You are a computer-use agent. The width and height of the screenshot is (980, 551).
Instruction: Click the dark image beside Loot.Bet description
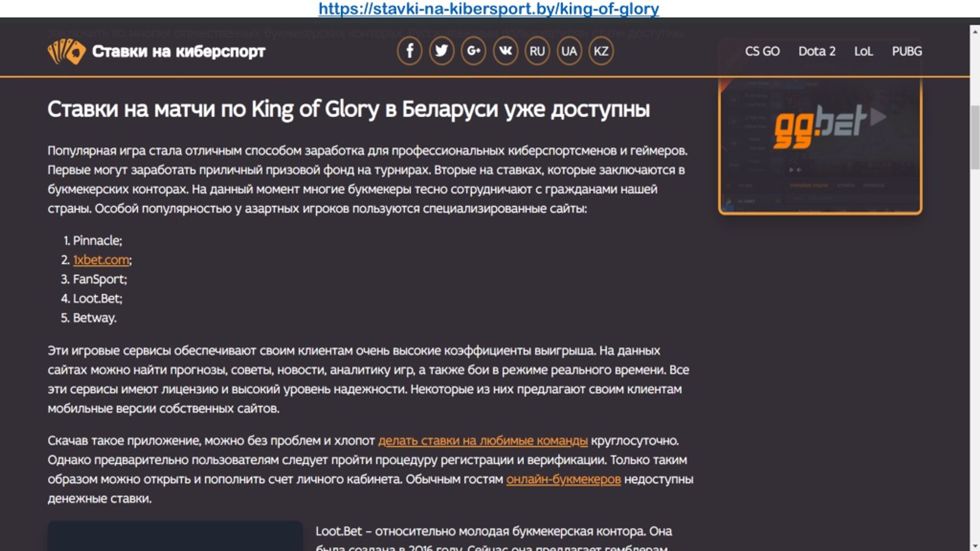click(x=175, y=536)
